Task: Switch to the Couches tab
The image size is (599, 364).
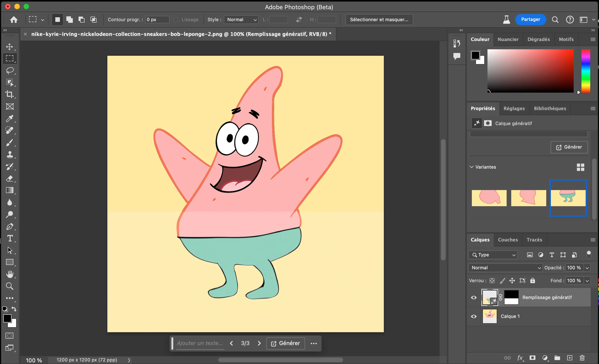Action: click(508, 240)
